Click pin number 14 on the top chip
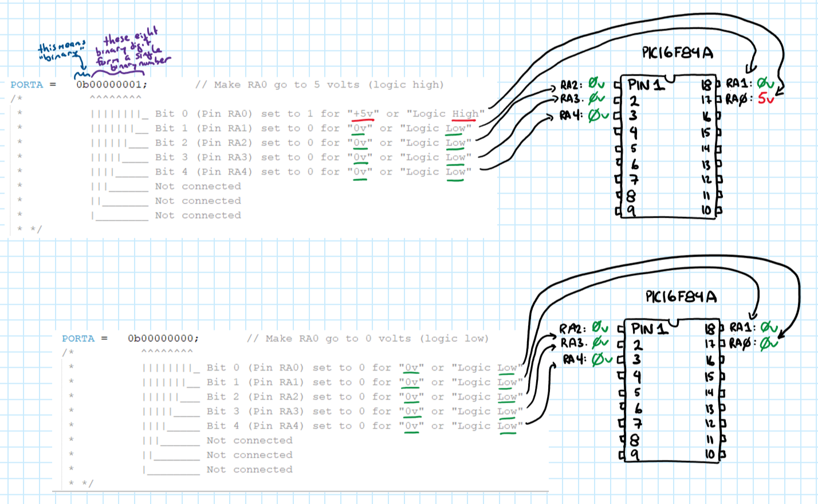 coord(706,148)
